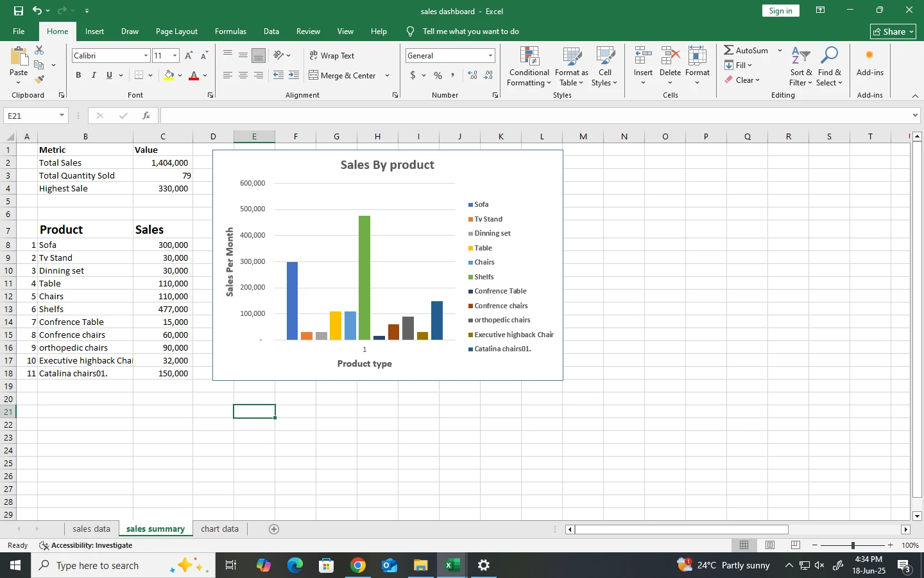Click the Sign in button
924x578 pixels.
pyautogui.click(x=780, y=11)
